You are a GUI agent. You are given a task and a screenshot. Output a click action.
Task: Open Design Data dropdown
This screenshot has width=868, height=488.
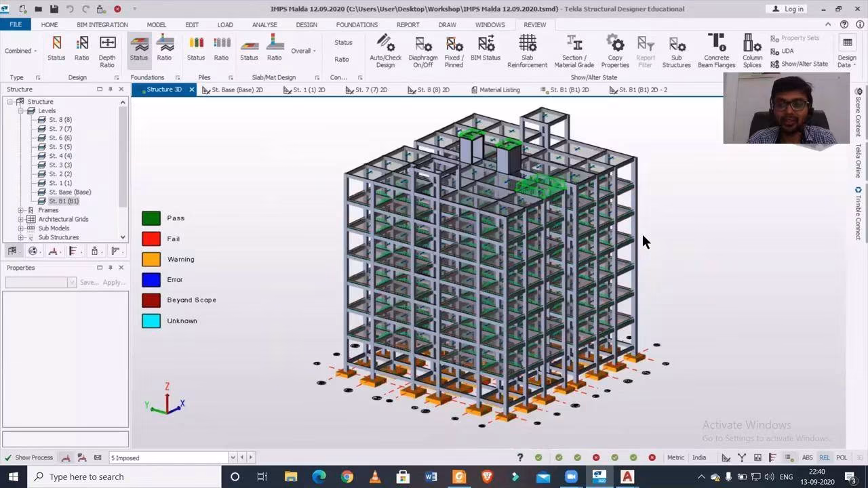[847, 52]
